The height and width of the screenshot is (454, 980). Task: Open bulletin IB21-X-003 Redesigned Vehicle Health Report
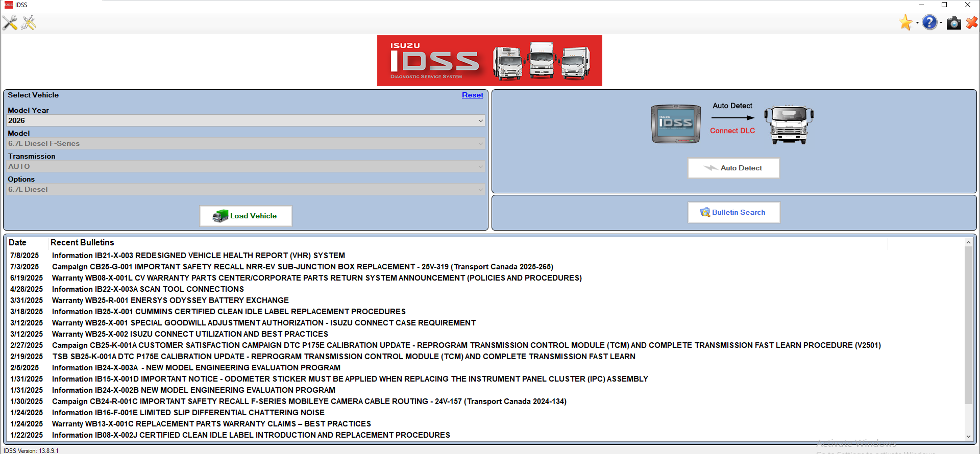pyautogui.click(x=199, y=256)
